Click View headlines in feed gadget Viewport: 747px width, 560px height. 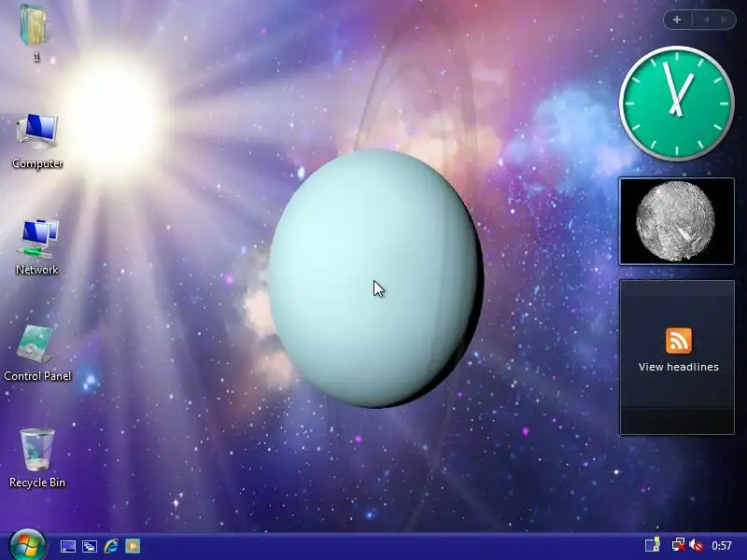(679, 367)
